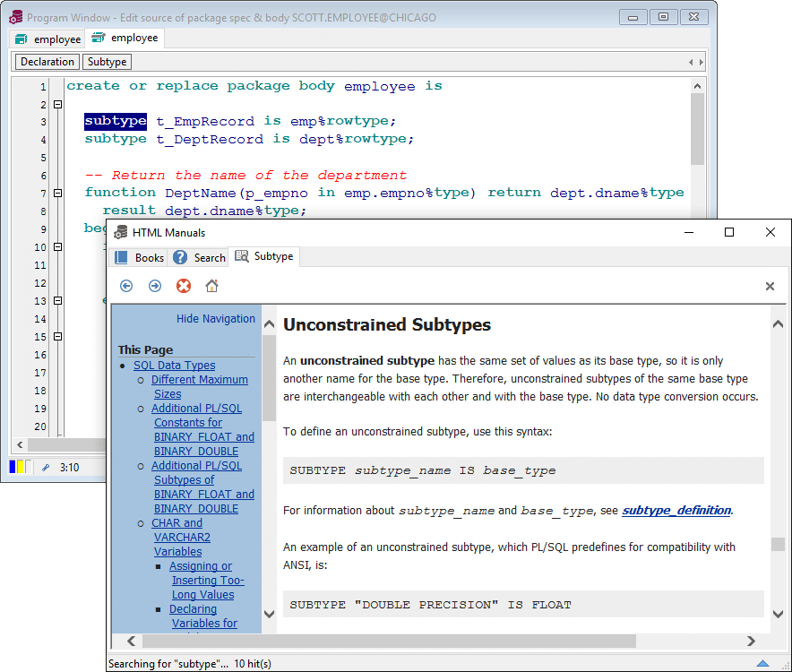Click the 'Searching for "subtype"... 10 hit(s)' status text
This screenshot has height=672, width=792.
click(190, 663)
